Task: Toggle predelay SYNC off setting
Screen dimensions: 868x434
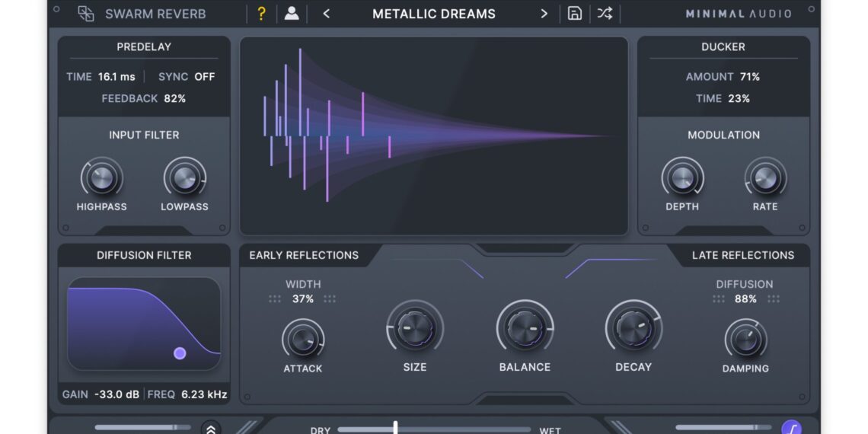Action: [x=204, y=77]
